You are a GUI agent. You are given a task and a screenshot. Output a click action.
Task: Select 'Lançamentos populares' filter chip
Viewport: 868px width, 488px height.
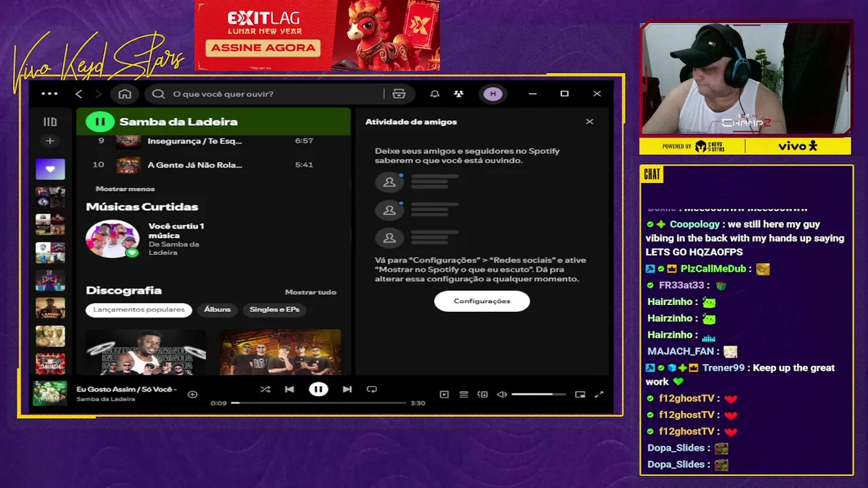click(x=139, y=310)
